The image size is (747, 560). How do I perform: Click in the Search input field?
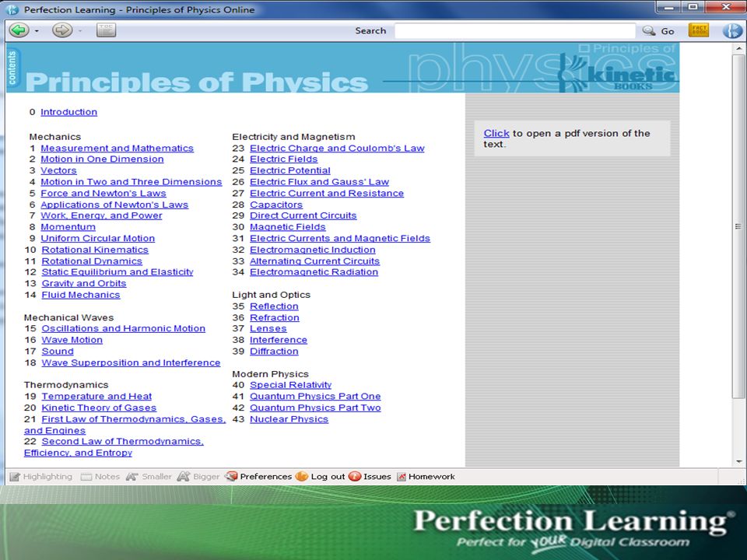coord(515,31)
